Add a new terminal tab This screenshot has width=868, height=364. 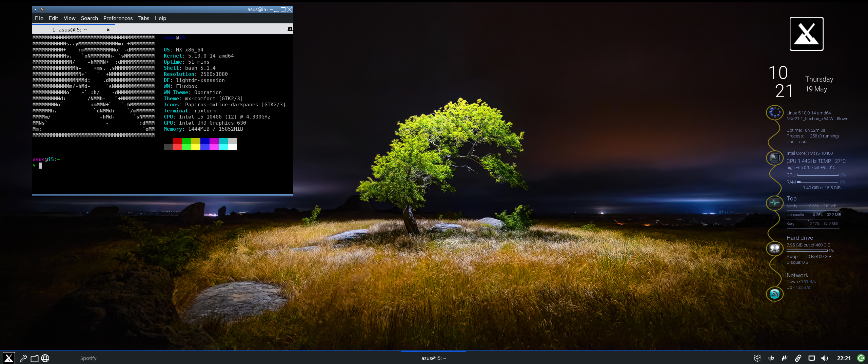(x=290, y=29)
